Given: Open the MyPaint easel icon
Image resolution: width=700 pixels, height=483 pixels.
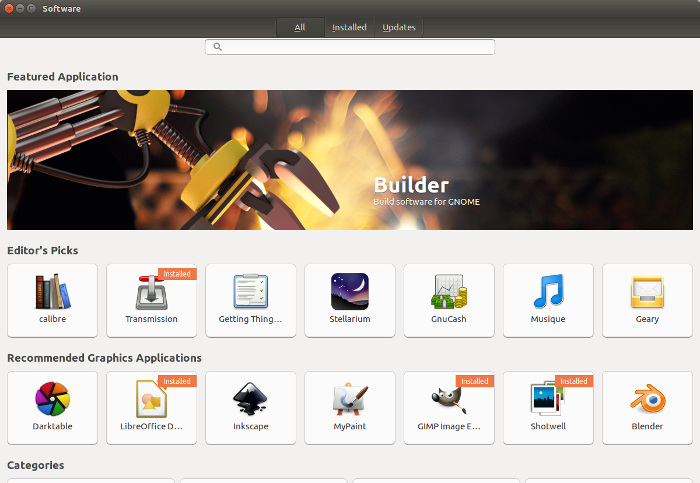Looking at the screenshot, I should pos(350,399).
